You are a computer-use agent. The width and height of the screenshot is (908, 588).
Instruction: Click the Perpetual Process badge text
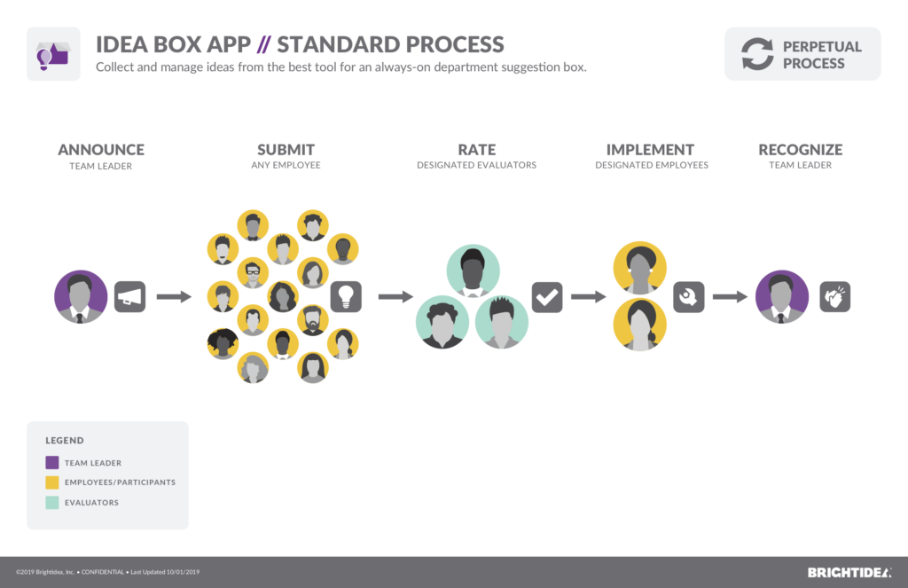click(x=821, y=54)
